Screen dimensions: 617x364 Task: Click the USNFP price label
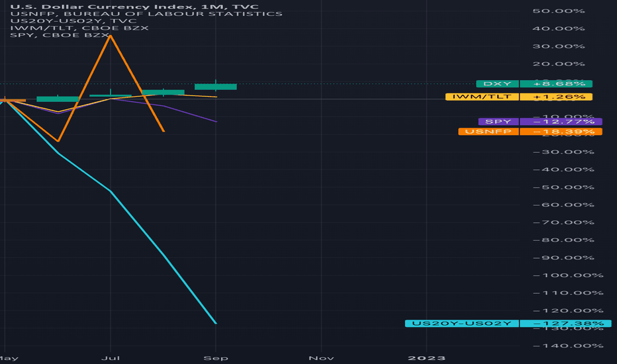click(x=489, y=132)
